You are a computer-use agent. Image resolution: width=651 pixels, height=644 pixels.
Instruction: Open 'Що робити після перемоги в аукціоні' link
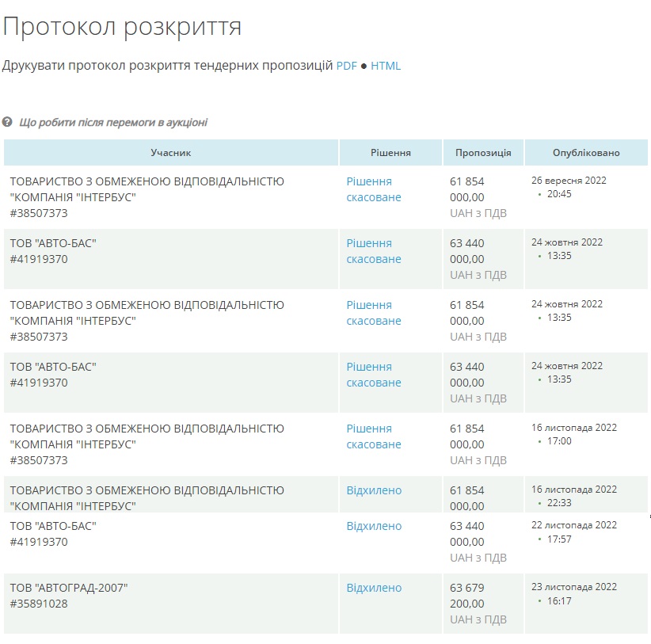(x=113, y=123)
